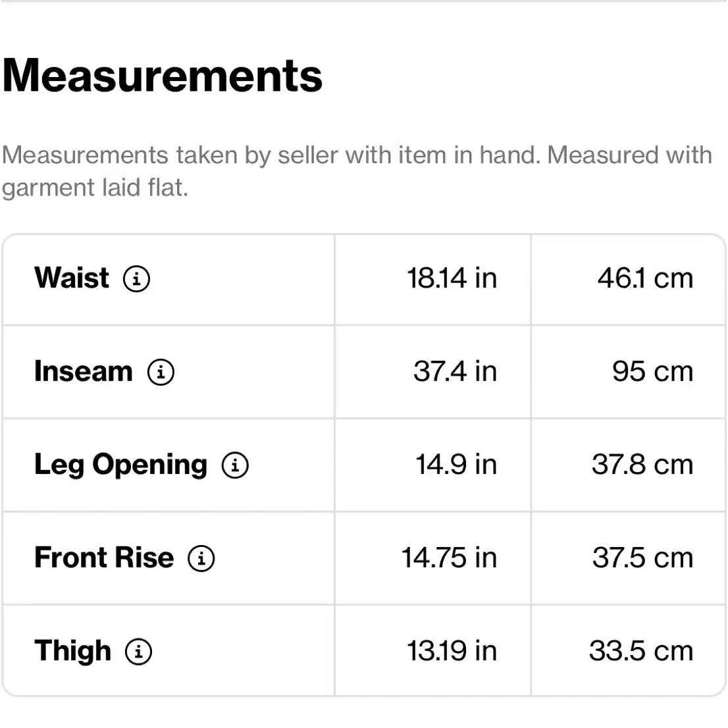Click the seller measurement description text
Image resolution: width=728 pixels, height=728 pixels.
[357, 171]
